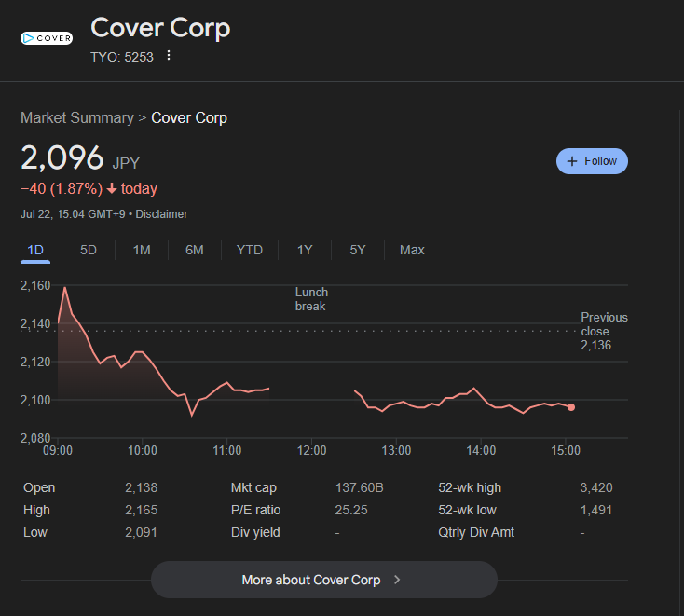Show the 6M chart range

click(195, 250)
